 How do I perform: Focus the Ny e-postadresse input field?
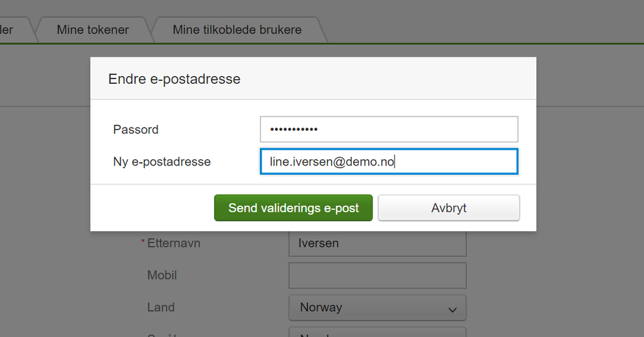(x=389, y=162)
